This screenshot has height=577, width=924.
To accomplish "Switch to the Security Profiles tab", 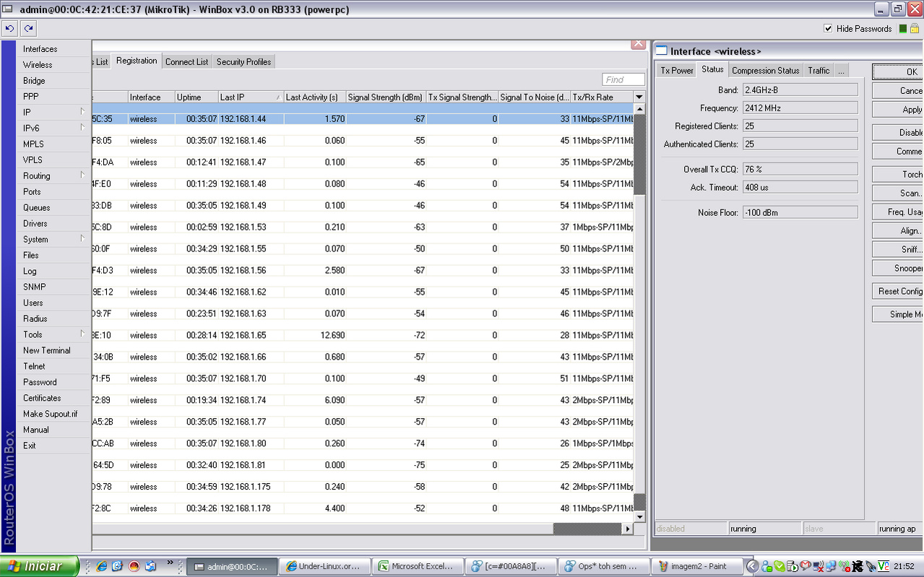I will [243, 62].
